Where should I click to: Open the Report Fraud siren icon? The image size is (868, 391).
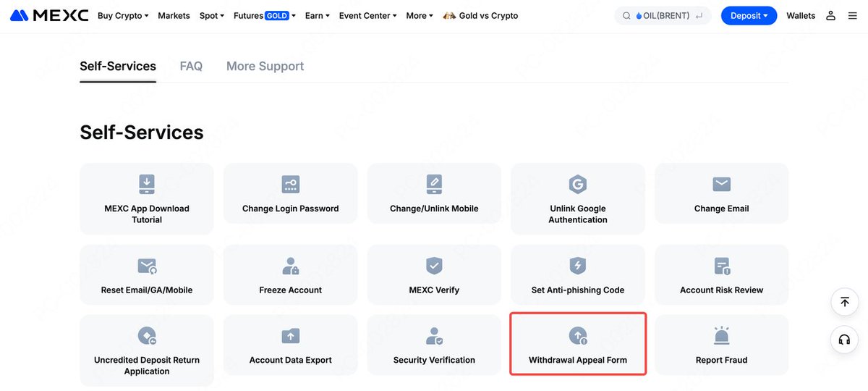point(721,336)
